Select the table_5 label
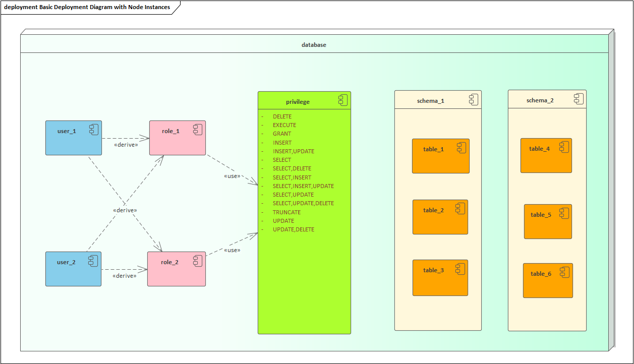The width and height of the screenshot is (634, 364). click(541, 215)
